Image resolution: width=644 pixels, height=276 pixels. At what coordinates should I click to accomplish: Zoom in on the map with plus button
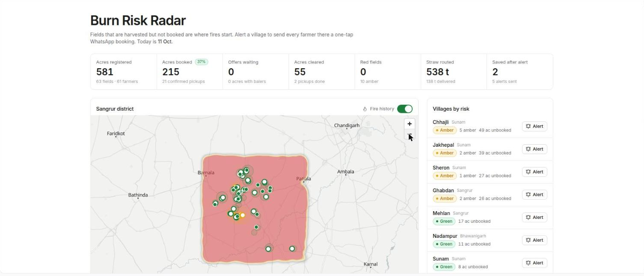click(410, 124)
